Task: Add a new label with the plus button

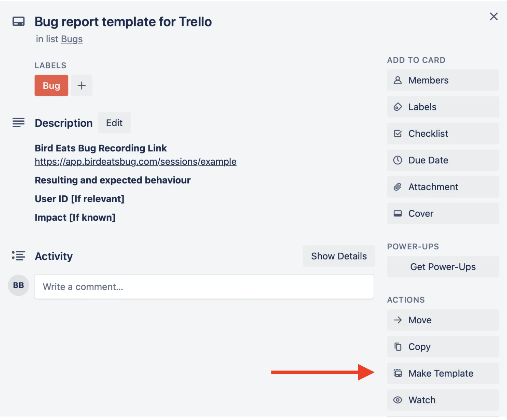Action: click(x=81, y=85)
